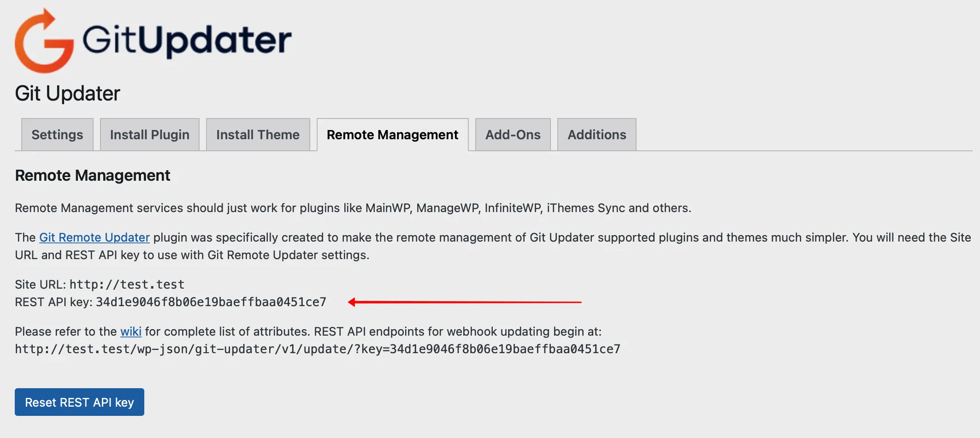980x438 pixels.
Task: Open the Additions tab
Action: click(x=596, y=135)
